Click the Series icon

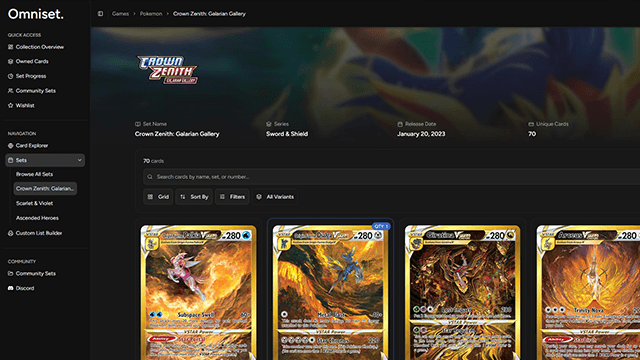pos(269,124)
